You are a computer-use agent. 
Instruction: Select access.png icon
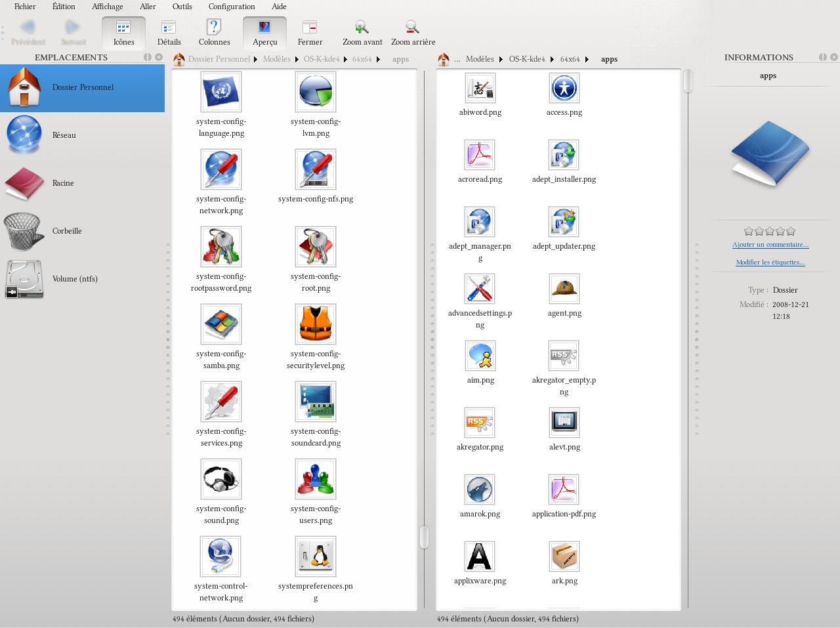(x=564, y=88)
